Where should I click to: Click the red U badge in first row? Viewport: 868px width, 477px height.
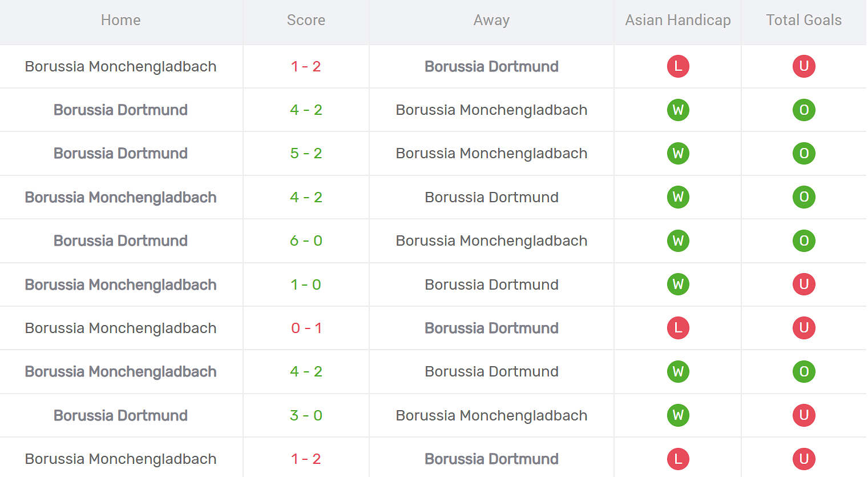pos(804,66)
